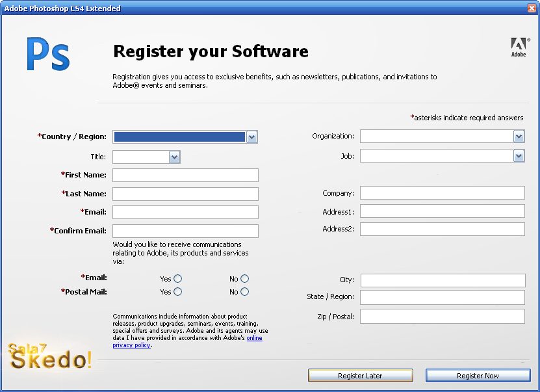Image resolution: width=540 pixels, height=392 pixels.
Task: Select No for Postal Mail communications
Action: (x=244, y=292)
